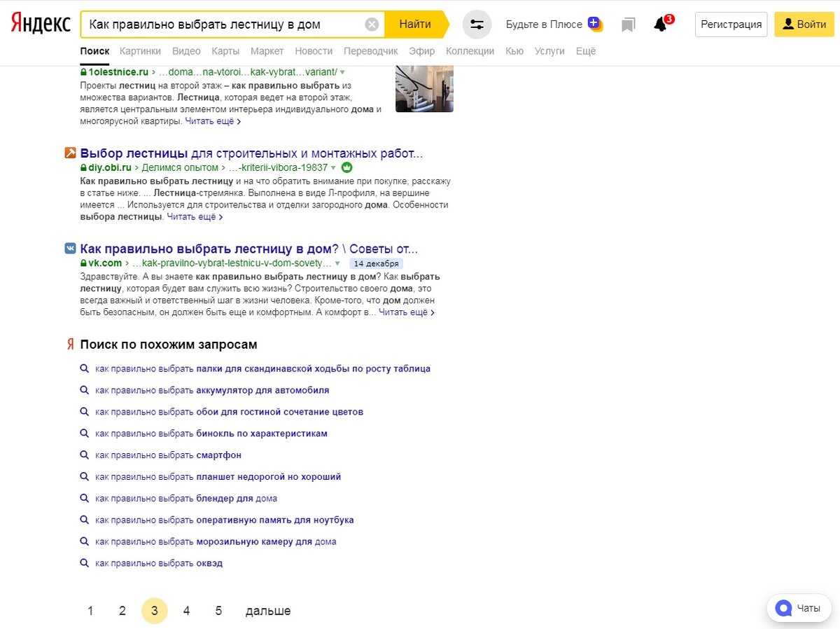
Task: Click the orange favicon of Выбор лестницы result
Action: pyautogui.click(x=70, y=153)
